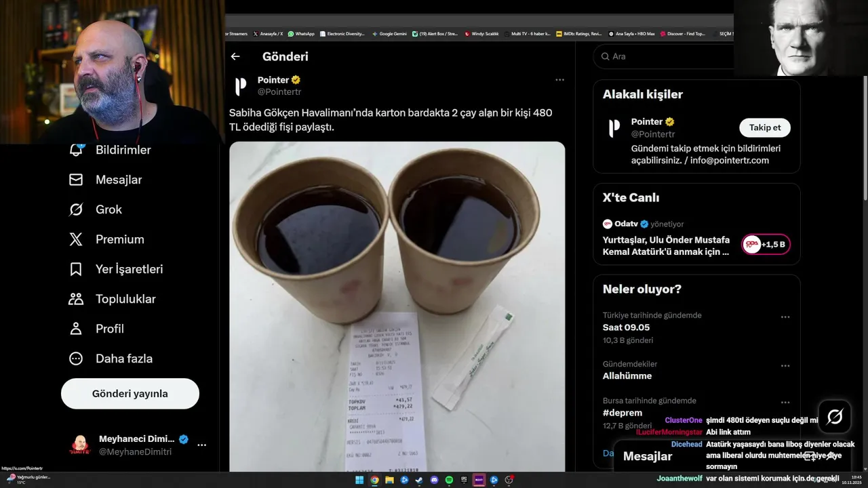This screenshot has width=868, height=488.
Task: Open the post's three-dot more menu
Action: pos(559,80)
